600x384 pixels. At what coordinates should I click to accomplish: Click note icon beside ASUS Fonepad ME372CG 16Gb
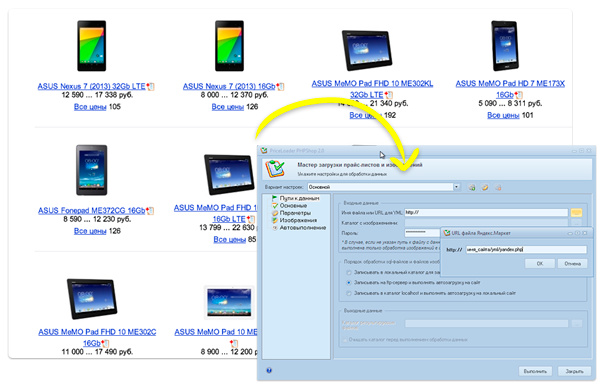point(150,211)
